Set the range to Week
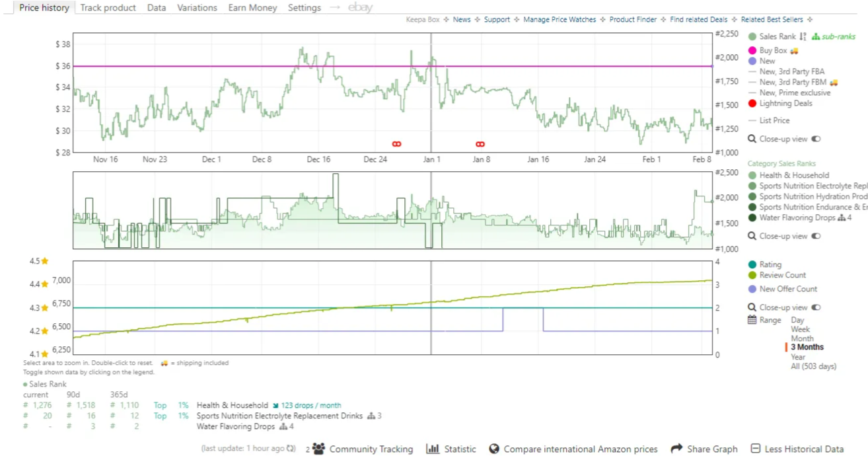This screenshot has height=456, width=868. click(800, 329)
